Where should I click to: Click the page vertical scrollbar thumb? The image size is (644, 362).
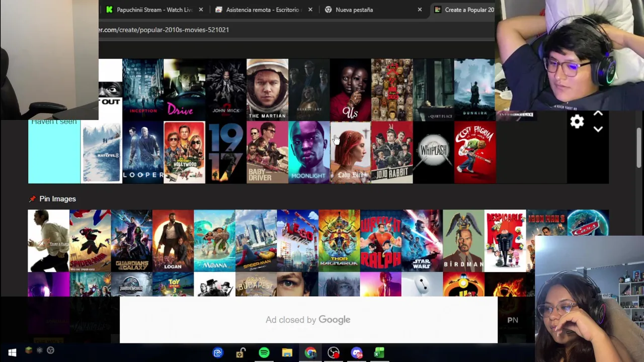(x=639, y=147)
